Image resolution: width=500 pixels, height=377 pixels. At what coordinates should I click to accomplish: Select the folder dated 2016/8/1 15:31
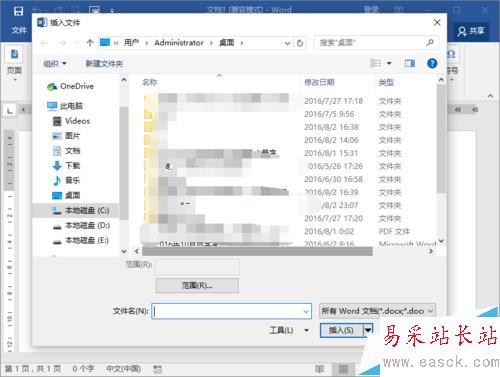coord(273,153)
